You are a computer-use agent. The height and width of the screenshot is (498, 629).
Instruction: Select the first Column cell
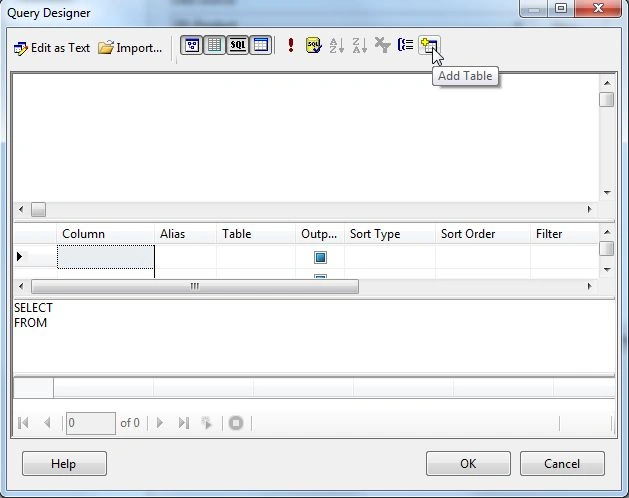click(x=106, y=257)
